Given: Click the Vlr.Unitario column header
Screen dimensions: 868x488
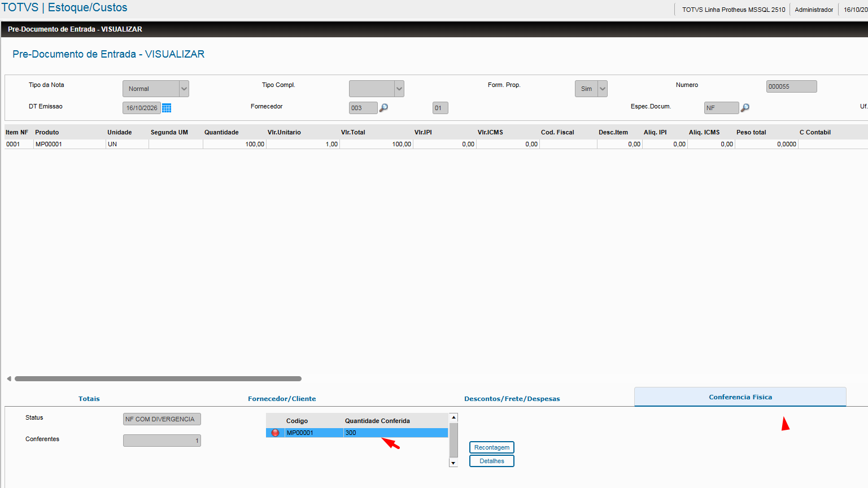Looking at the screenshot, I should [x=284, y=132].
